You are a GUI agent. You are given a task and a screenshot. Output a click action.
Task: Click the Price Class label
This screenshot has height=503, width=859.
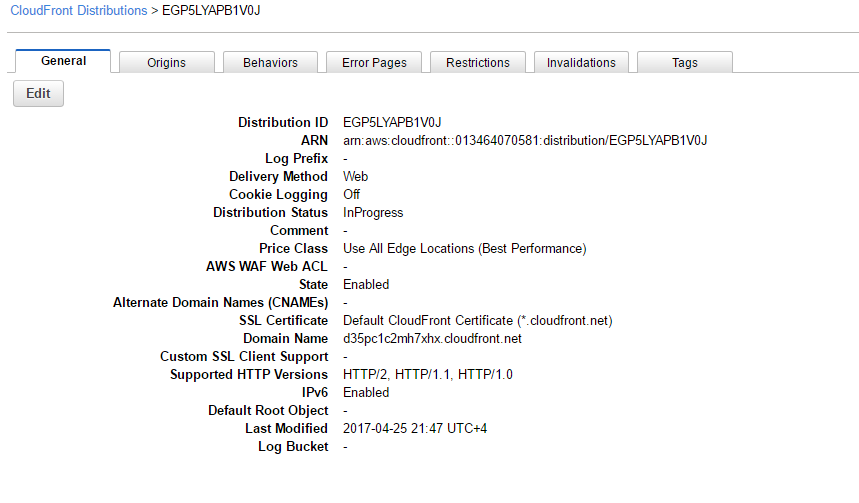(294, 249)
